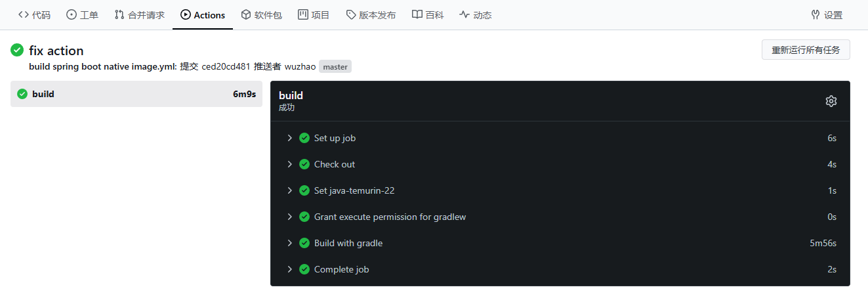Click the 重新运行所有任务 rerun button
The height and width of the screenshot is (304, 868).
click(x=806, y=50)
